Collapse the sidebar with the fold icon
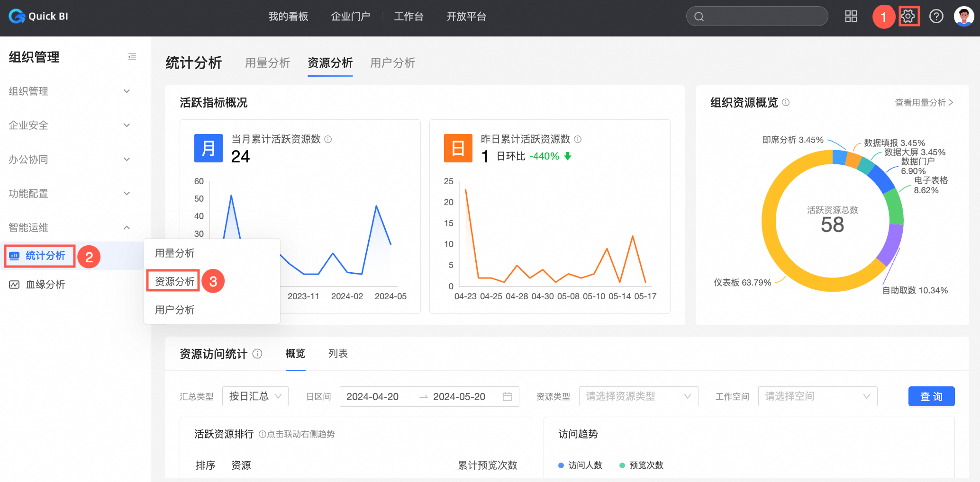This screenshot has height=482, width=980. tap(132, 57)
